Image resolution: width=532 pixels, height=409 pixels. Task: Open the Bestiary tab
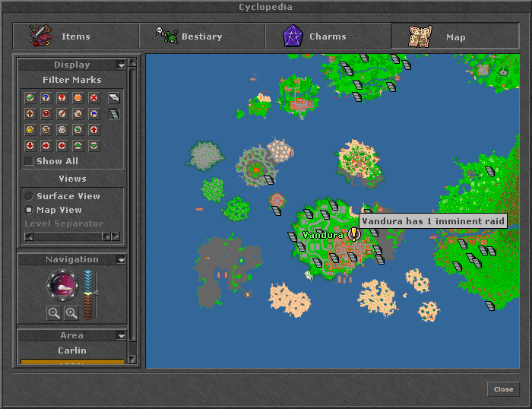pos(202,36)
